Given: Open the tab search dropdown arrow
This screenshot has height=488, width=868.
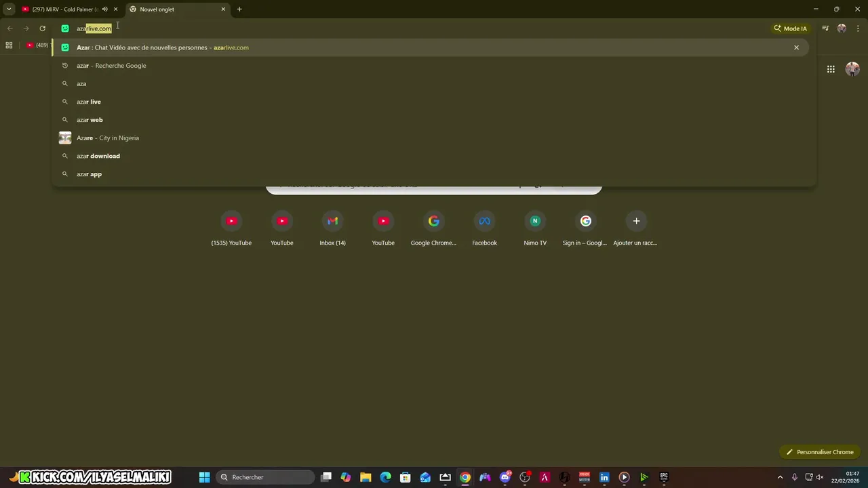Looking at the screenshot, I should click(x=9, y=9).
